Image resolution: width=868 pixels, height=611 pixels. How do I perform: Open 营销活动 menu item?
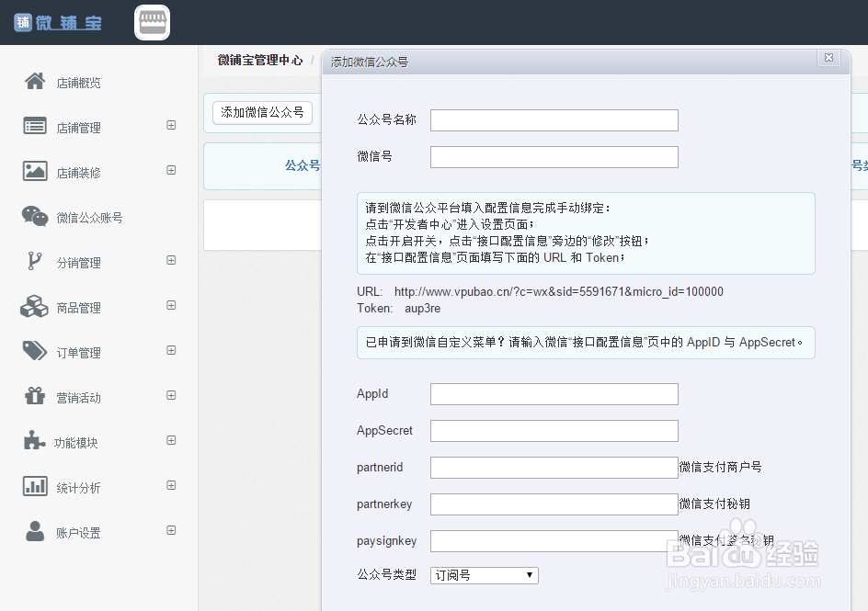tap(78, 398)
